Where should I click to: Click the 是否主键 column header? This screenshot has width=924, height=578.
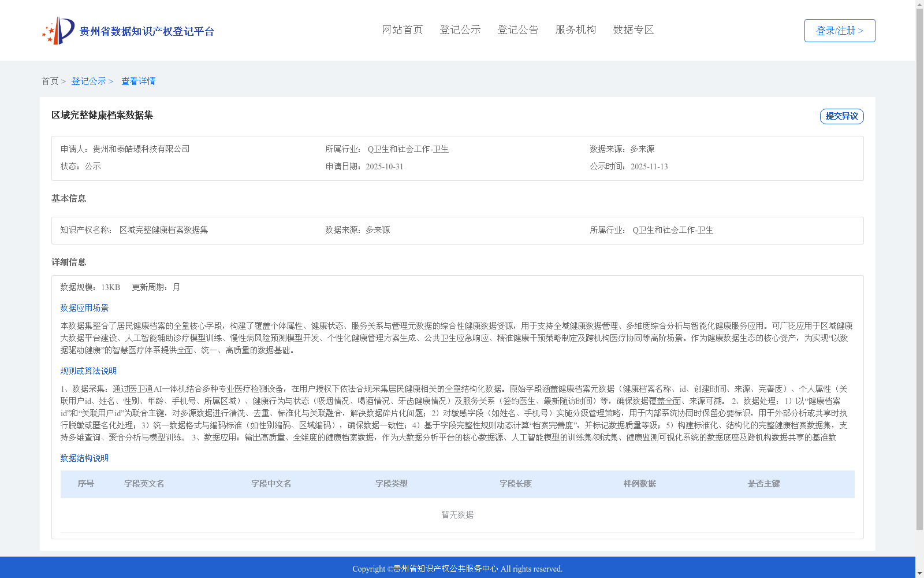click(764, 484)
